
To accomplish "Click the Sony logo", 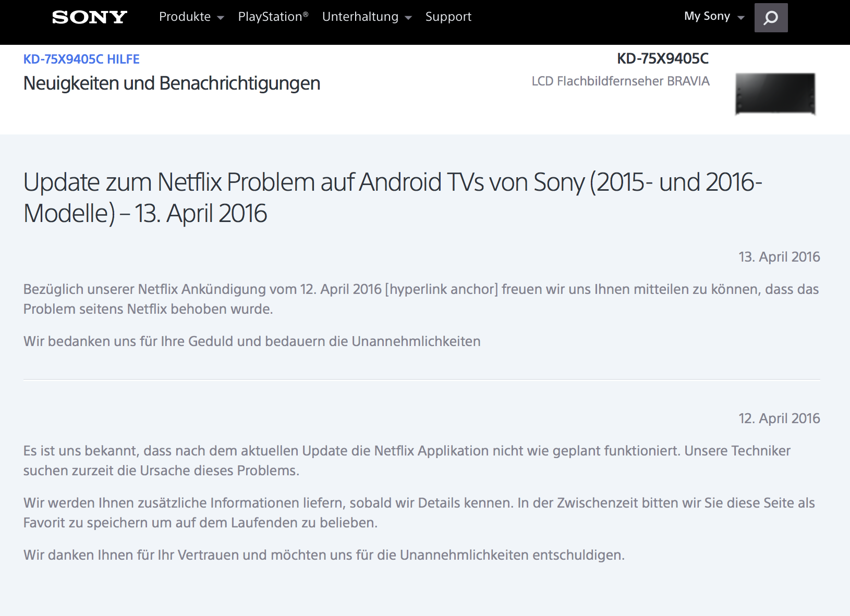I will (90, 17).
